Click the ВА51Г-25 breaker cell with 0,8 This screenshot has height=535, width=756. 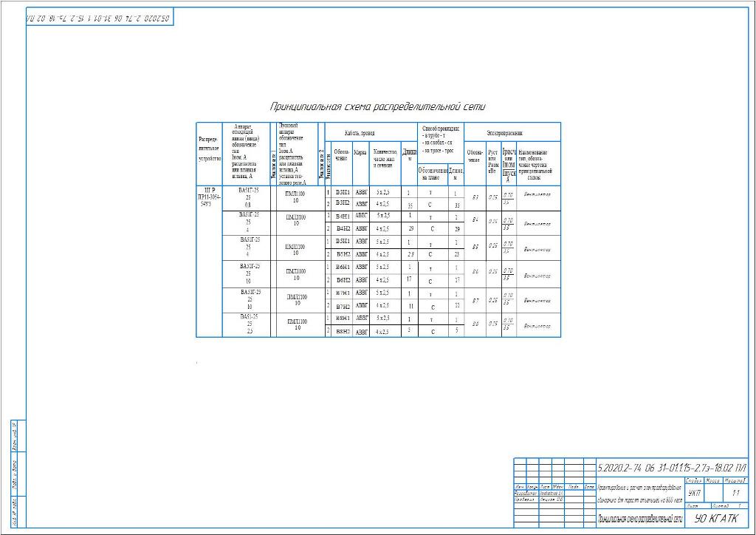248,198
